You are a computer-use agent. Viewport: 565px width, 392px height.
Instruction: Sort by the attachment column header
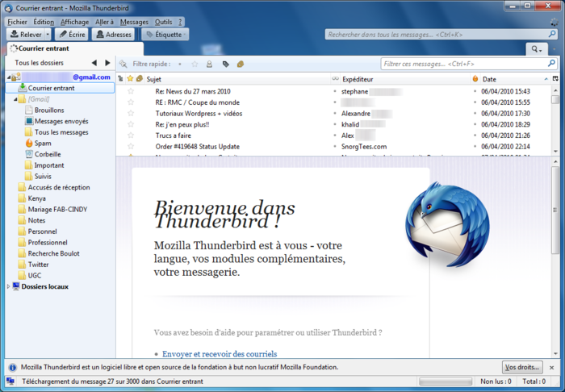140,79
